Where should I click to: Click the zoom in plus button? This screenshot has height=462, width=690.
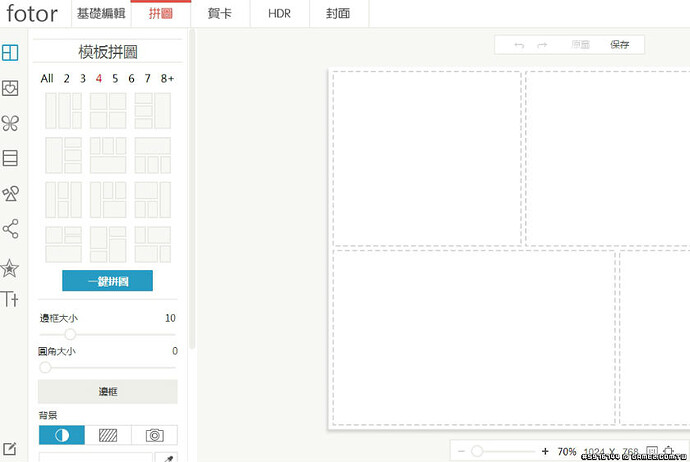tap(545, 452)
